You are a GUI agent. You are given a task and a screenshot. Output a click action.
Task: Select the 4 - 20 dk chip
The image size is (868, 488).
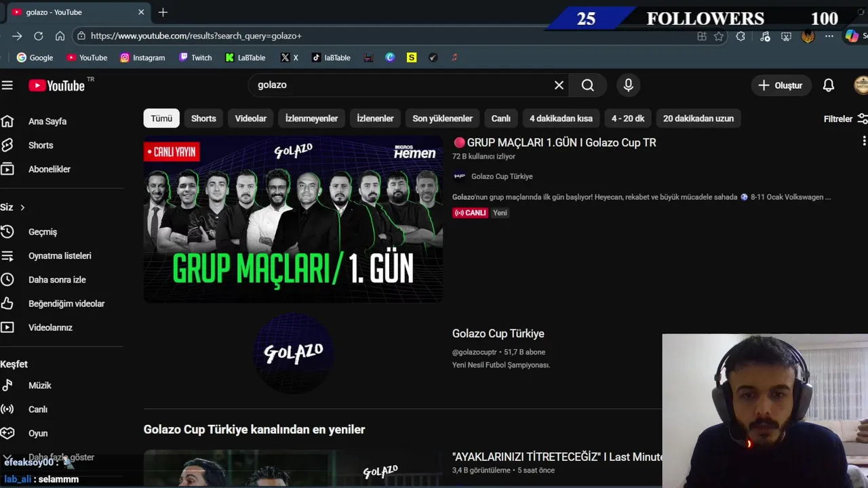click(628, 119)
